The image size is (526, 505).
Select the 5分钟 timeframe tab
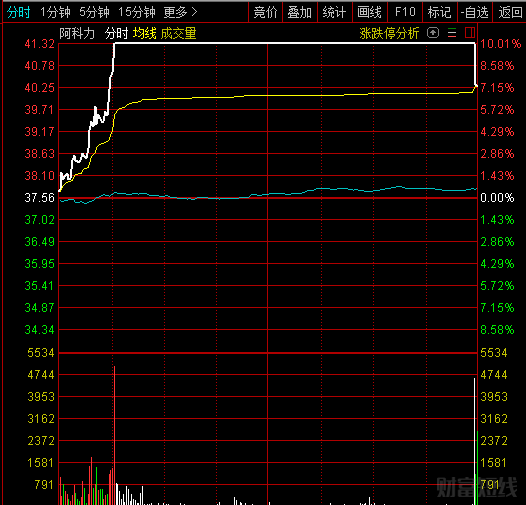point(94,12)
